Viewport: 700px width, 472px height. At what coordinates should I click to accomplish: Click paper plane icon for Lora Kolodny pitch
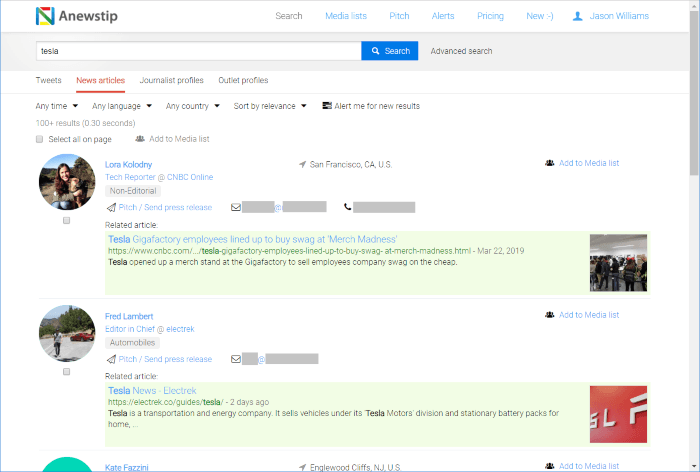[111, 207]
